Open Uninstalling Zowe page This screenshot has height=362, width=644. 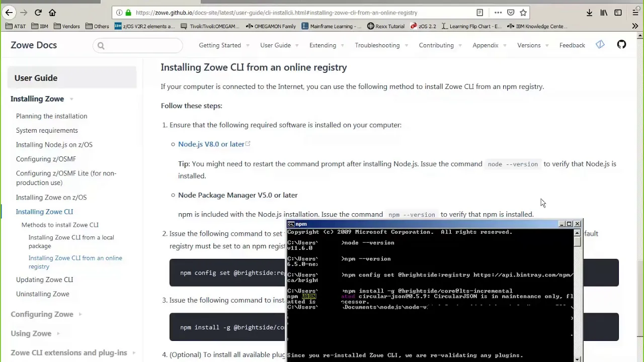click(43, 294)
